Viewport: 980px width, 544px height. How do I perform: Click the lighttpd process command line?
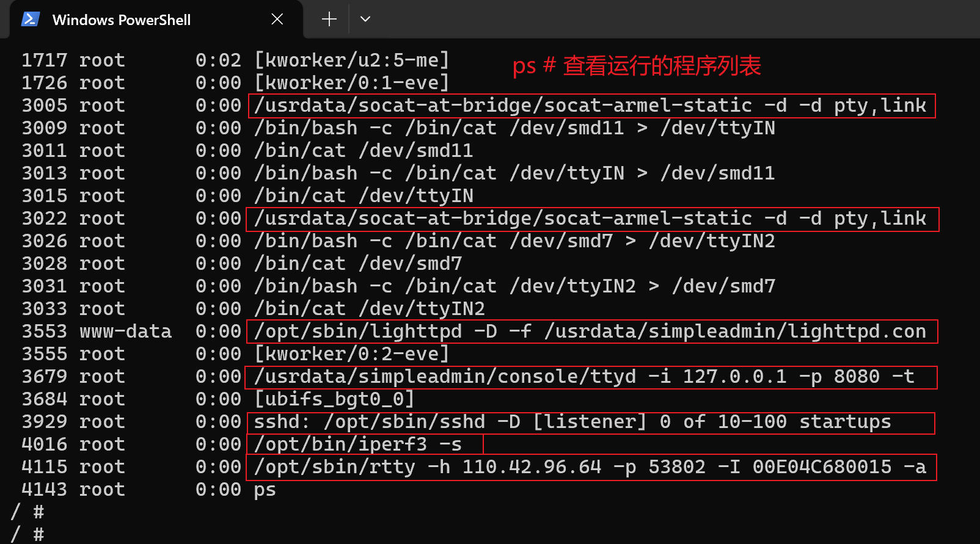click(591, 332)
